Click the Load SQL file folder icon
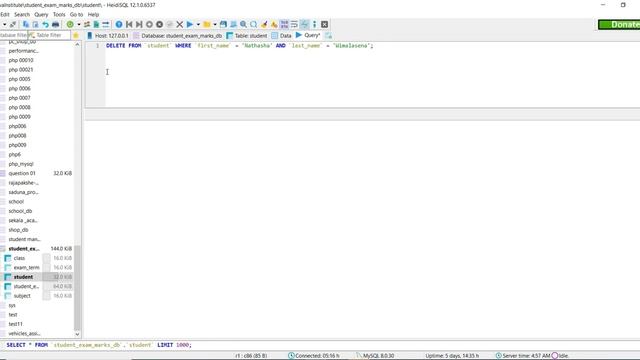640x360 pixels. [x=207, y=24]
